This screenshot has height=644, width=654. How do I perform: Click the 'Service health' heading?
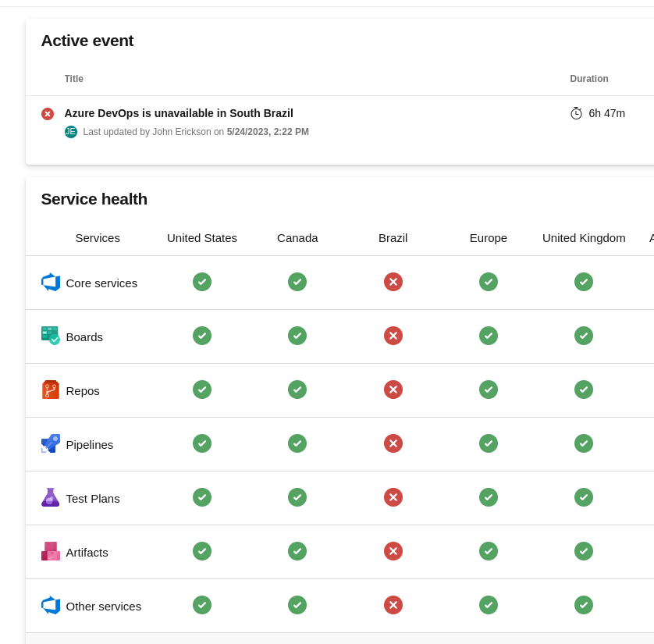tap(94, 199)
